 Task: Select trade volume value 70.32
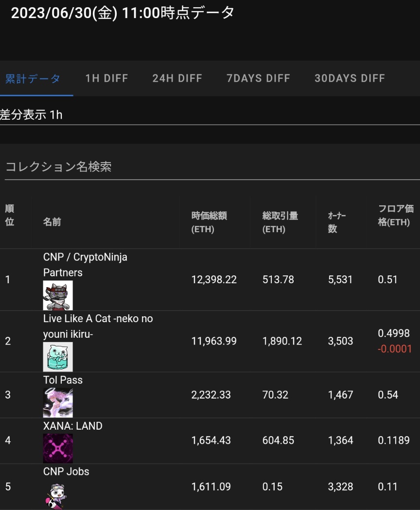pos(275,395)
